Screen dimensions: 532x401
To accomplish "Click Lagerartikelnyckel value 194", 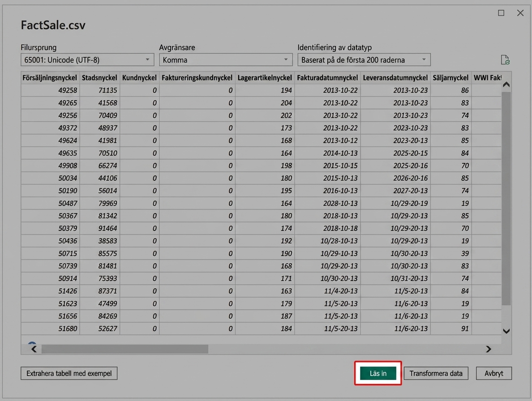I will [286, 90].
